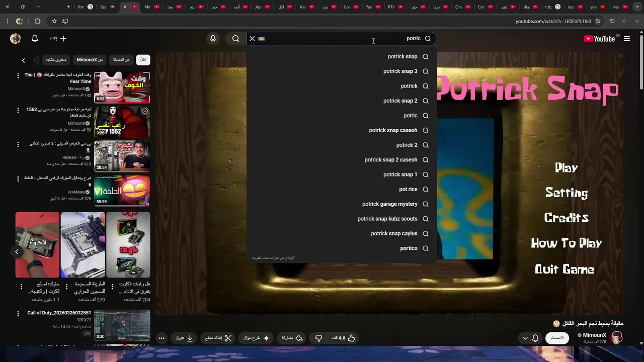The height and width of the screenshot is (362, 644).
Task: Open more actions three-dot menu under the video
Action: 162,338
